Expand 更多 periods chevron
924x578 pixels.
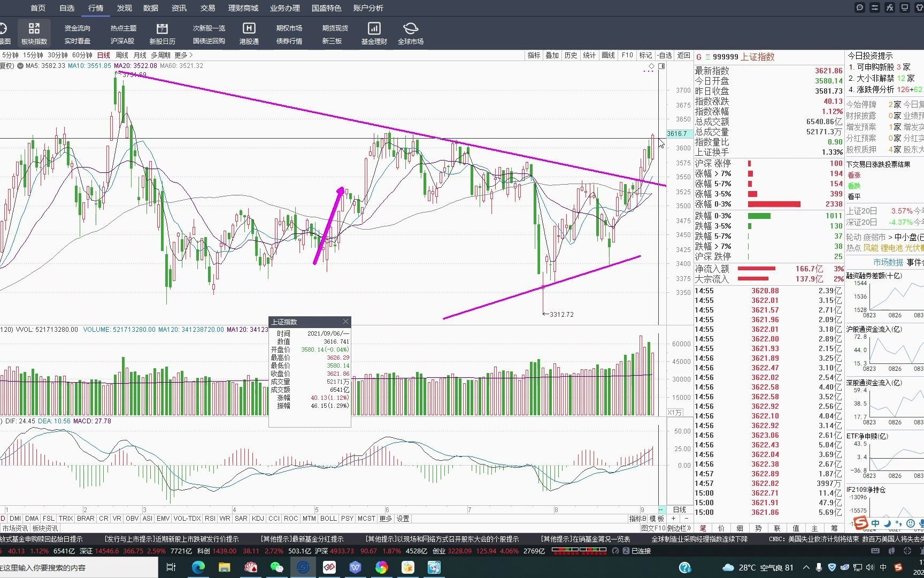(x=183, y=55)
